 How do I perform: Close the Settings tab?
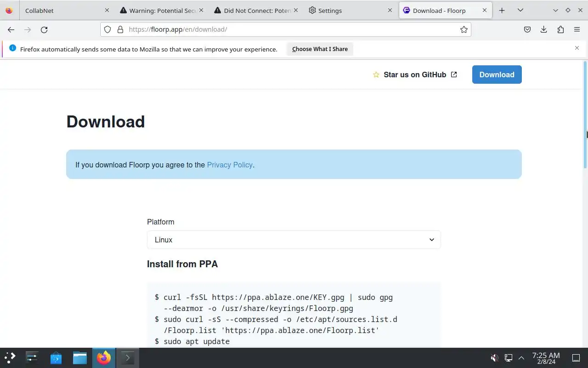click(390, 10)
